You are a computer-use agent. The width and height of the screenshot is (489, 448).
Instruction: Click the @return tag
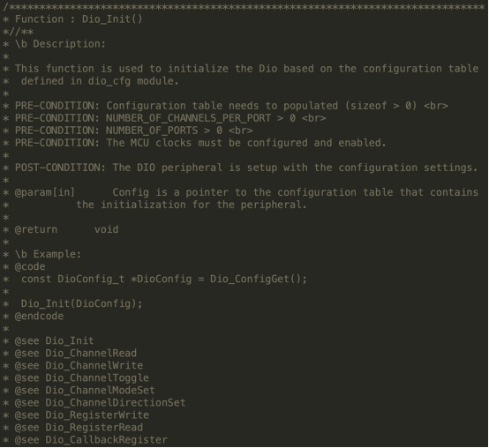point(36,229)
